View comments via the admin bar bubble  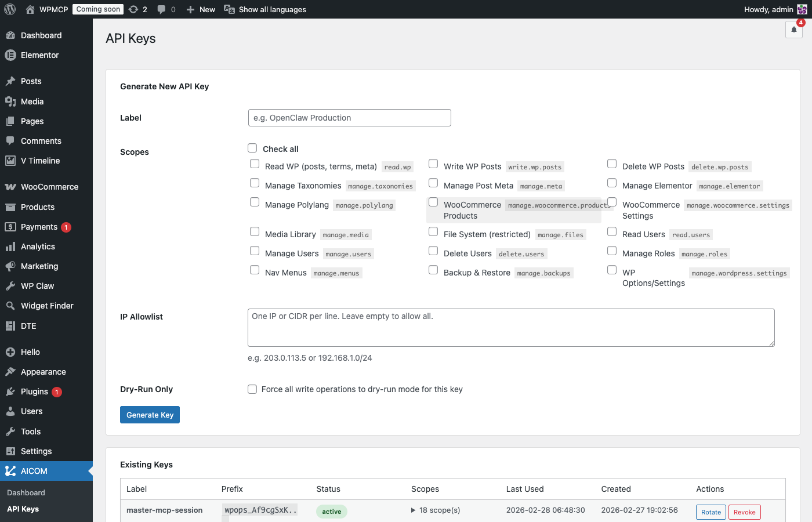tap(166, 9)
